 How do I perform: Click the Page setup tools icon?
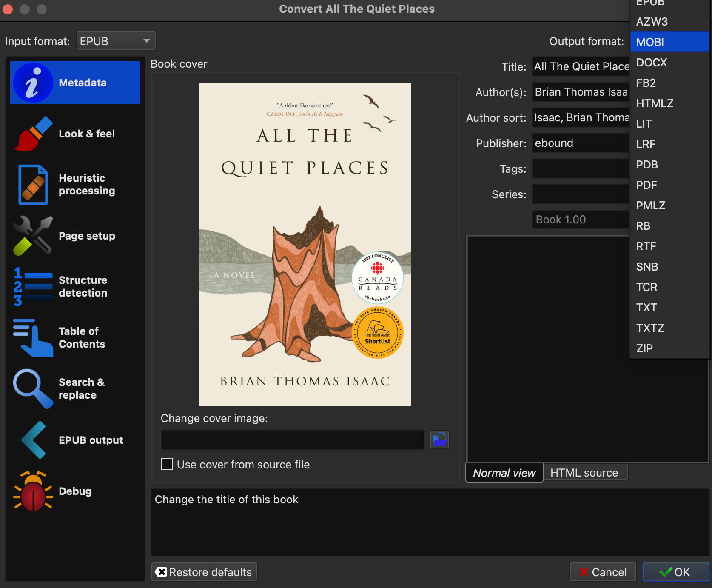[33, 236]
